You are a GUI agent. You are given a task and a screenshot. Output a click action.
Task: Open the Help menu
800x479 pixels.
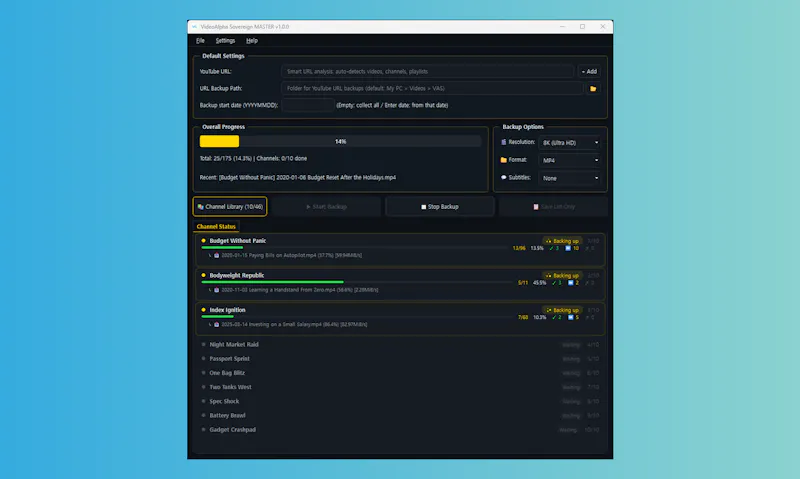click(252, 41)
